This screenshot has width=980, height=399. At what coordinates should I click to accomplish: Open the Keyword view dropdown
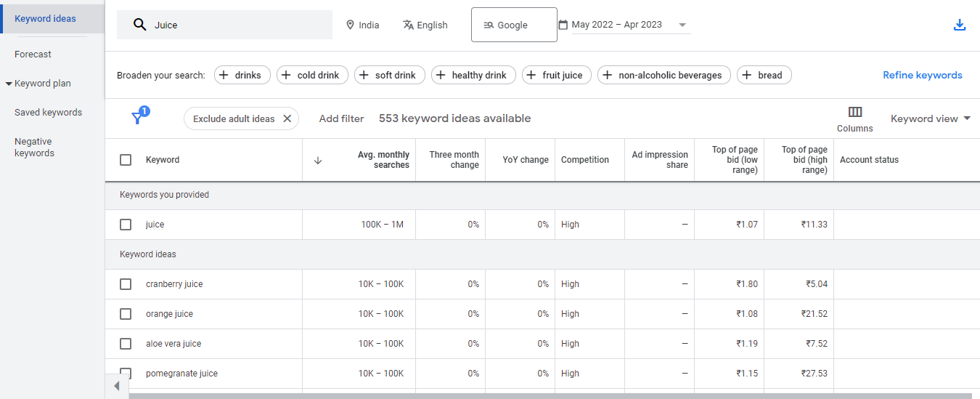[x=930, y=118]
